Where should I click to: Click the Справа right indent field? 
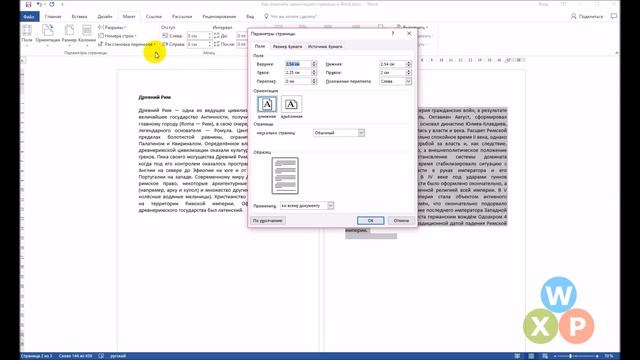[x=199, y=44]
